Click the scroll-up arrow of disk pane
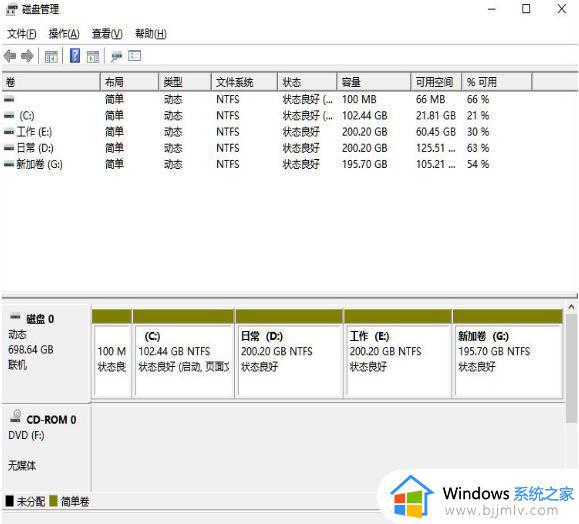 tap(571, 307)
